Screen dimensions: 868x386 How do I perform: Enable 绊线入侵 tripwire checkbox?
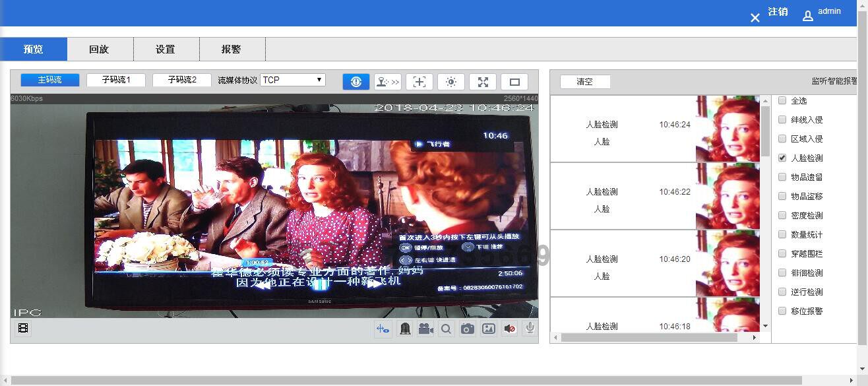tap(782, 120)
